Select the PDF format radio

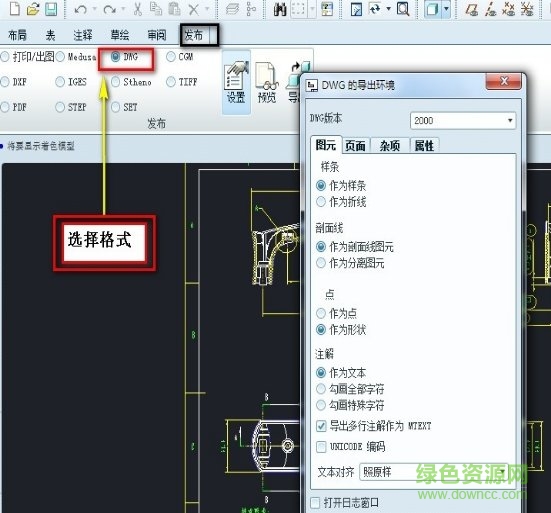[x=5, y=107]
